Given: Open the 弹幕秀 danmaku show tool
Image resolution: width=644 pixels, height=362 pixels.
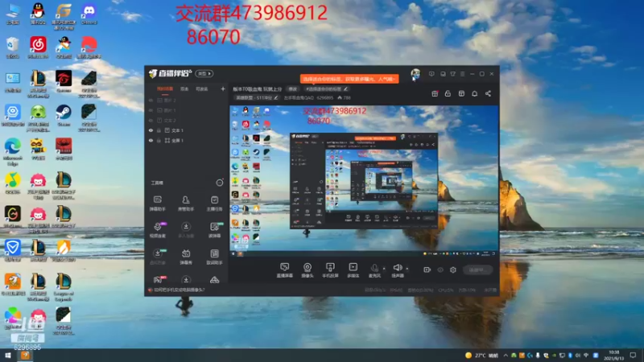Looking at the screenshot, I should [186, 257].
